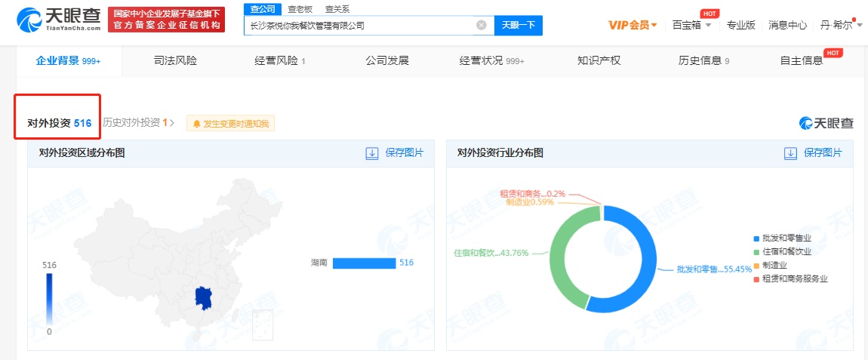Switch to the 司法风险 tab

175,61
